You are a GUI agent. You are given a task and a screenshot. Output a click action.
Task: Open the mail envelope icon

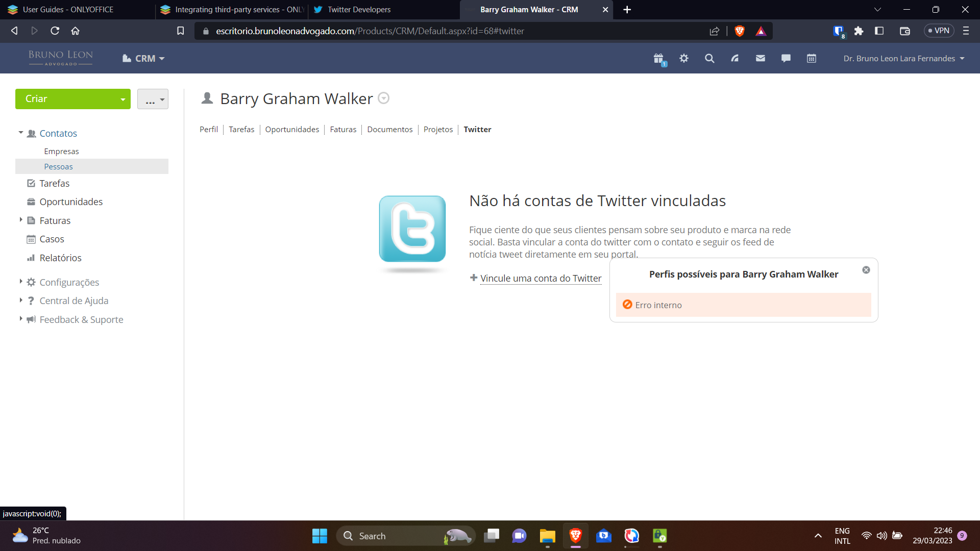[761, 58]
